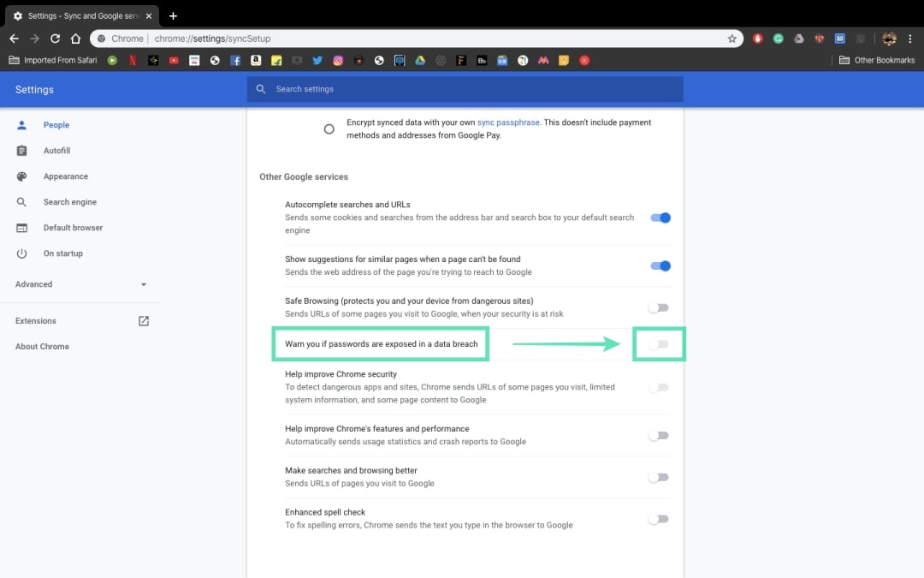Open the Facebook bookmark
Screen dimensions: 924x578
[235, 61]
